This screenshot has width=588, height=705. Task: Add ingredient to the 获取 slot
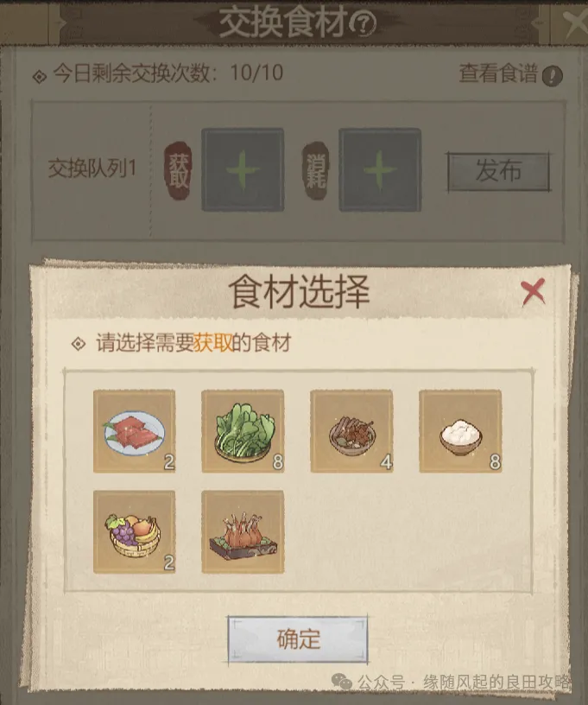click(243, 169)
